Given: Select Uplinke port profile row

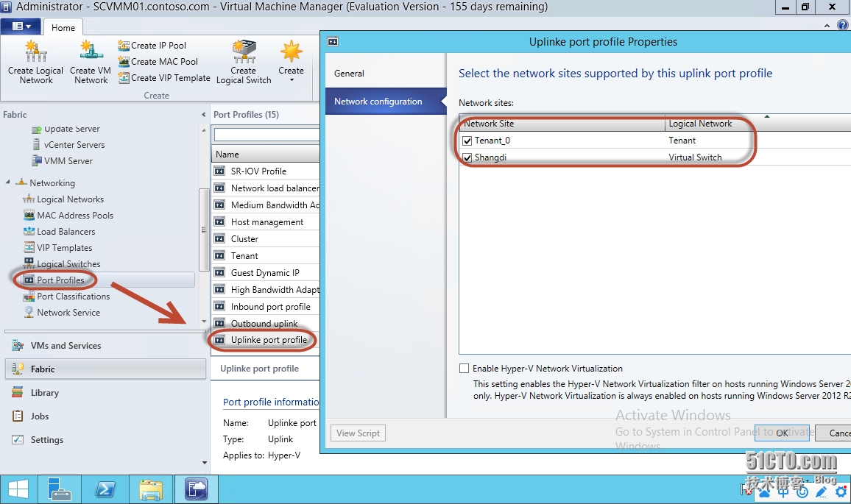Looking at the screenshot, I should [x=266, y=340].
